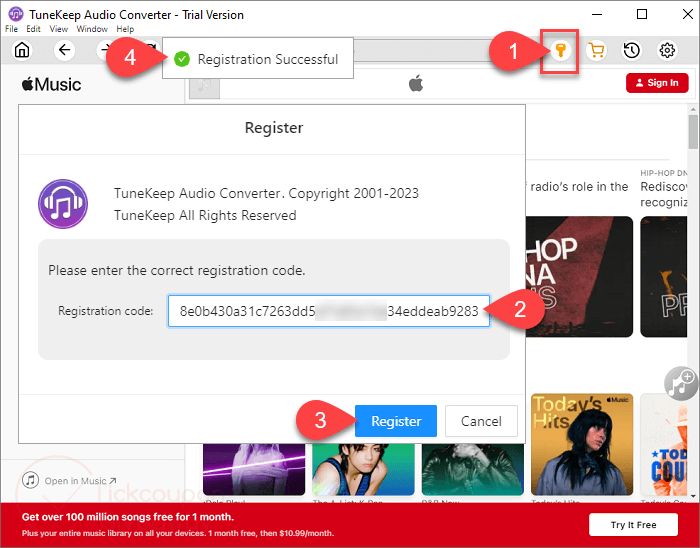Click the Try It Free button

(633, 525)
